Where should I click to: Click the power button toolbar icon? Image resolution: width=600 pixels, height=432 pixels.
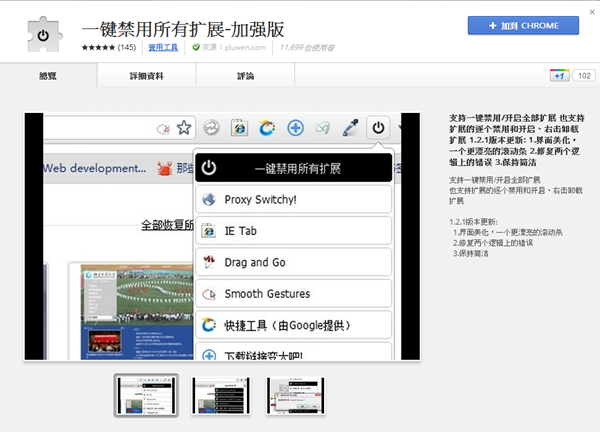[378, 128]
